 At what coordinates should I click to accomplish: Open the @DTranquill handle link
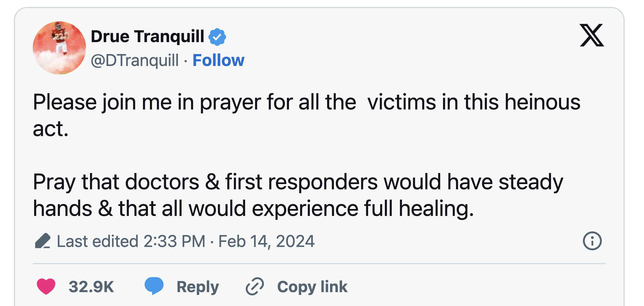[x=135, y=60]
